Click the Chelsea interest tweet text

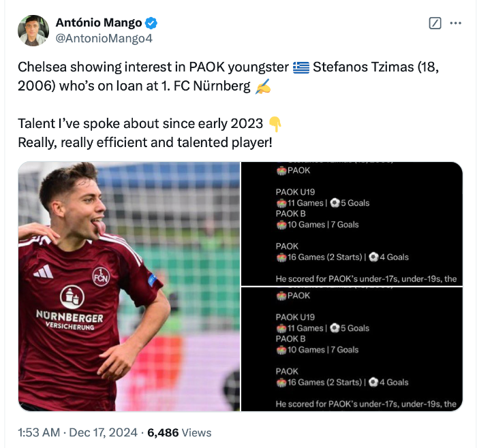point(155,67)
